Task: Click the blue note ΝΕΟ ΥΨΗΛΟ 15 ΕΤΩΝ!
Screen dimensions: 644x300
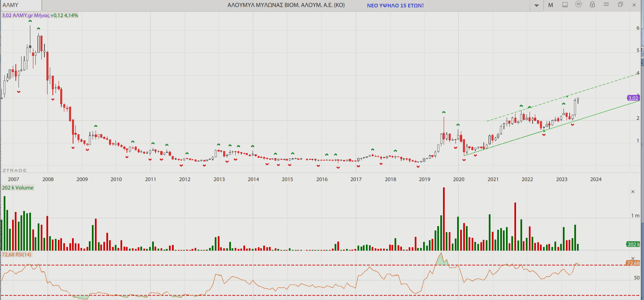Action: 395,5
